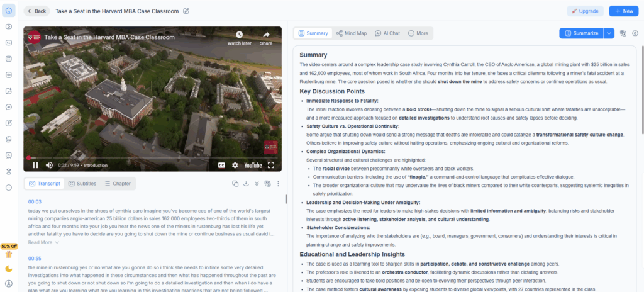The image size is (644, 292).
Task: Select the Subtitles tab
Action: pos(82,183)
